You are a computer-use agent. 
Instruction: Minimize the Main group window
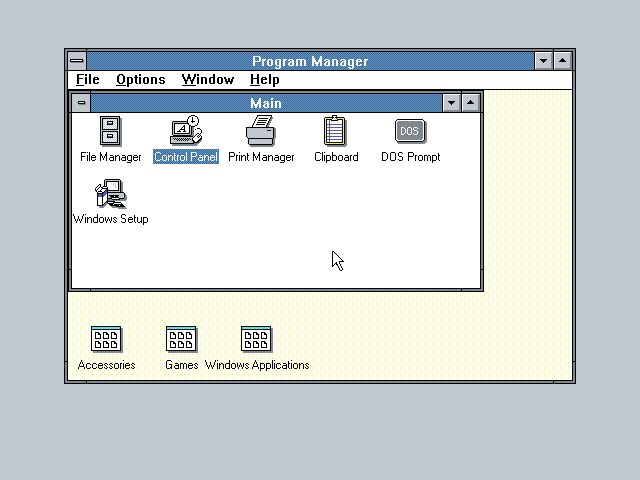pyautogui.click(x=451, y=103)
